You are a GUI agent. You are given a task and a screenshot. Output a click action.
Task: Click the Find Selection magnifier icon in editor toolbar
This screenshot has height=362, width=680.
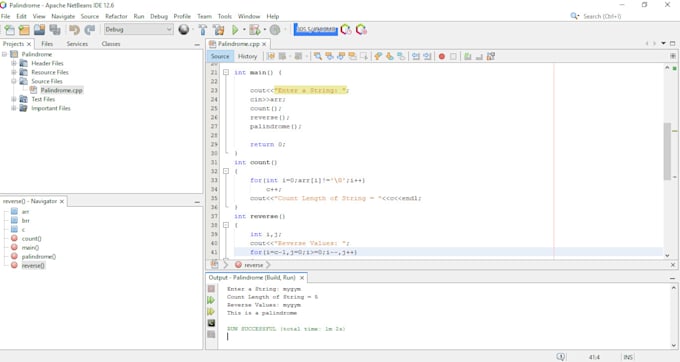[318, 56]
